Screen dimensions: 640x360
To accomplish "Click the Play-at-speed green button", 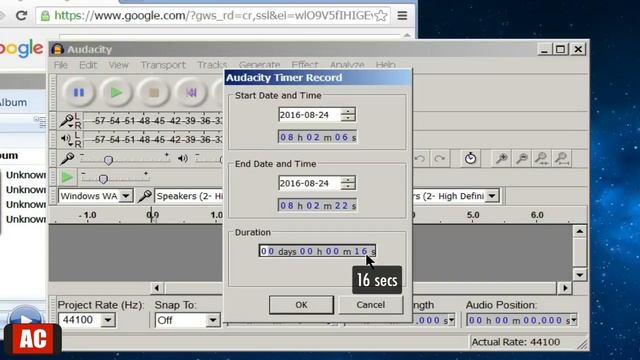I will tap(67, 177).
